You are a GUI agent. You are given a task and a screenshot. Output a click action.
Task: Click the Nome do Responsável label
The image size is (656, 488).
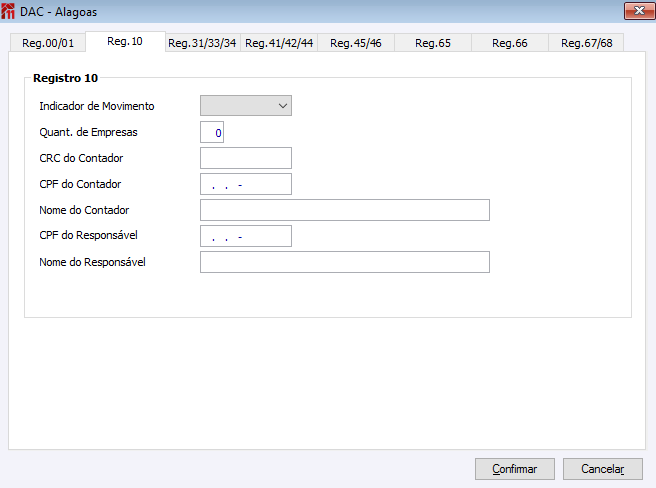pyautogui.click(x=92, y=262)
